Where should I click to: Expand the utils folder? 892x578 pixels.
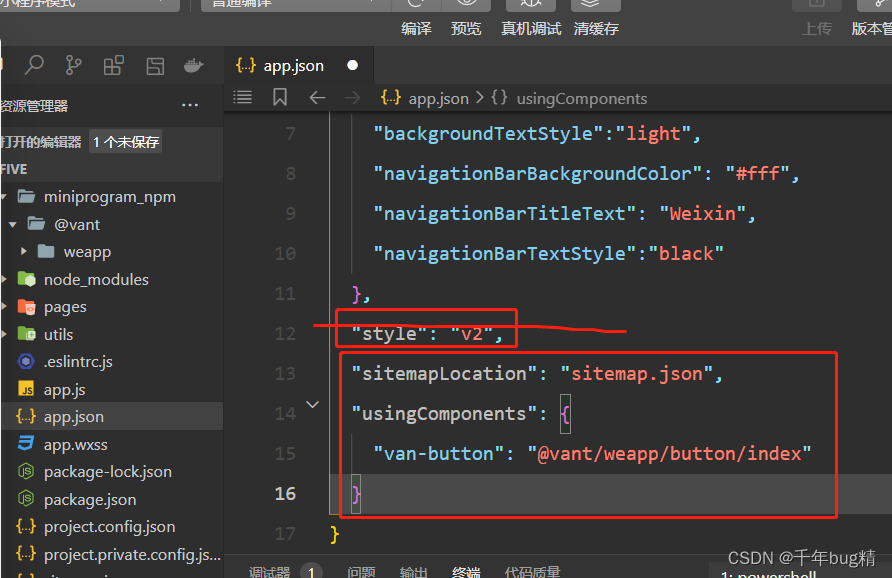coord(5,333)
